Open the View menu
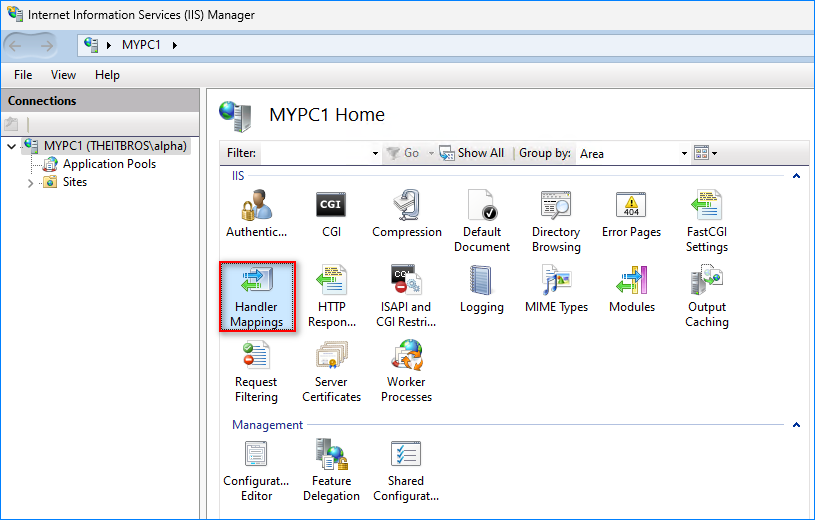 [x=63, y=75]
